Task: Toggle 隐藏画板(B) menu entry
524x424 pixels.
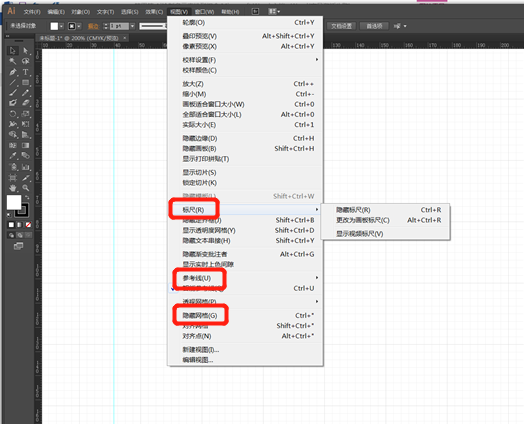Action: tap(245, 148)
